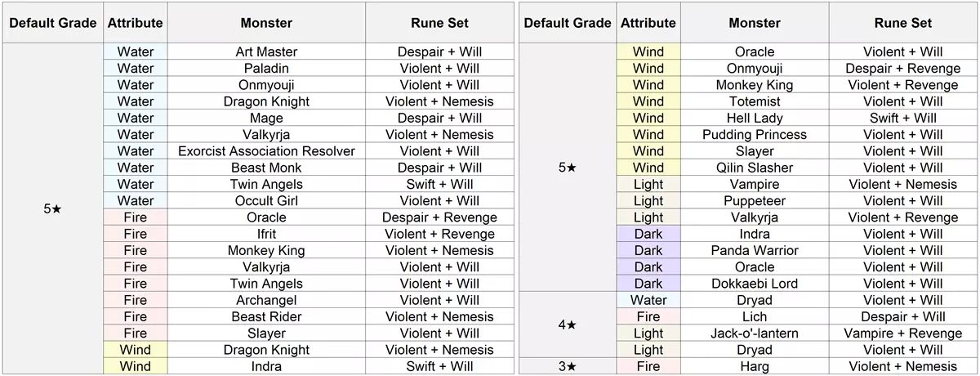Select the Vampire + Revenge rune set cell
This screenshot has height=376, width=980.
pos(902,333)
